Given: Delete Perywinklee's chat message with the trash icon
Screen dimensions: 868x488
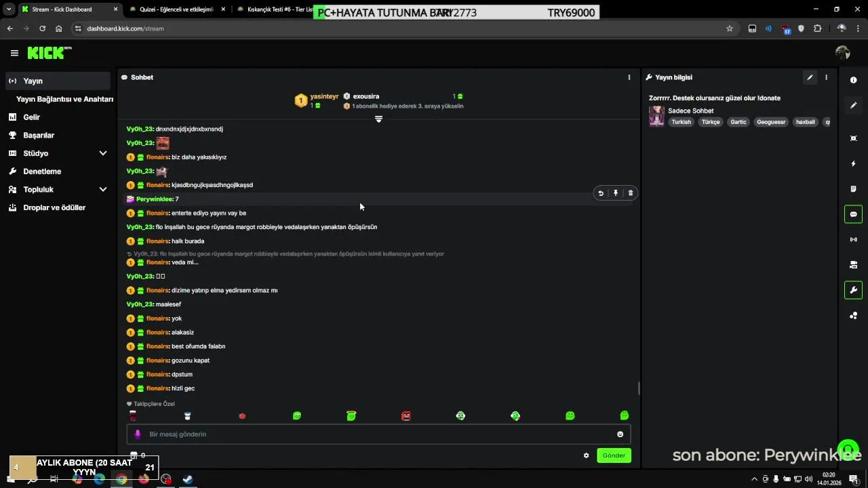Looking at the screenshot, I should pyautogui.click(x=631, y=193).
